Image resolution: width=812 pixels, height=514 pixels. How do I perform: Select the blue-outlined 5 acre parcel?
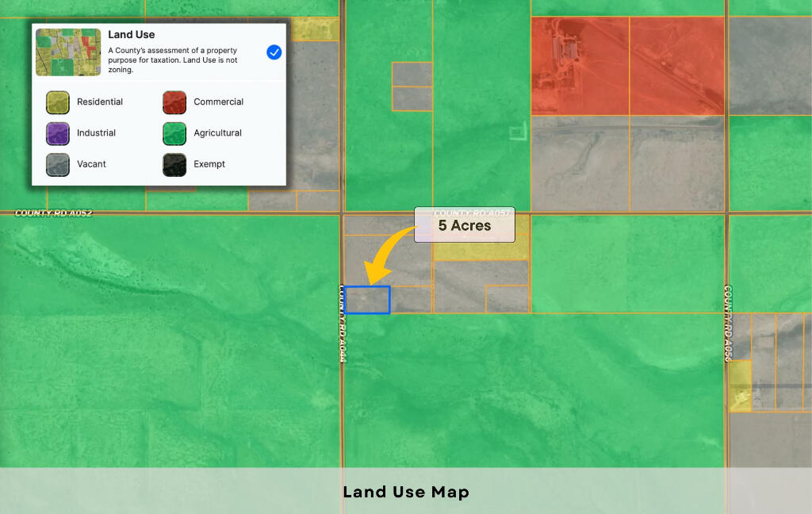pos(368,300)
